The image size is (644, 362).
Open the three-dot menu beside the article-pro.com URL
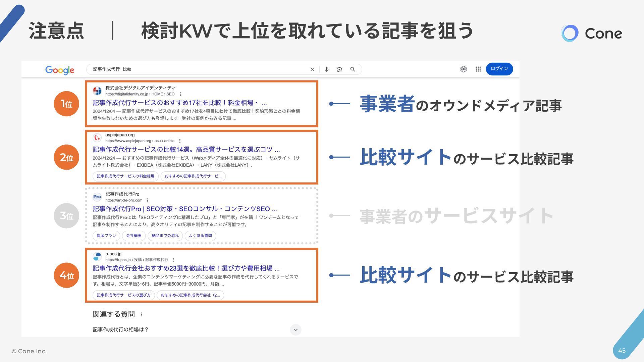click(x=147, y=200)
